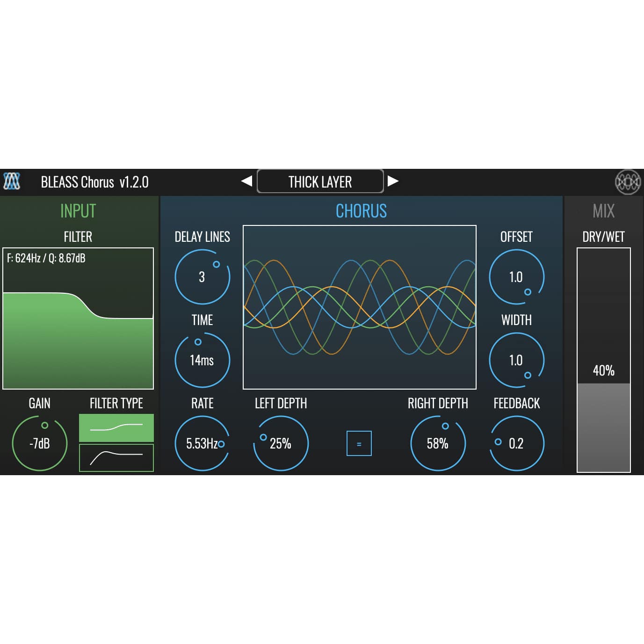Click the Time knob showing 14ms

pos(202,360)
